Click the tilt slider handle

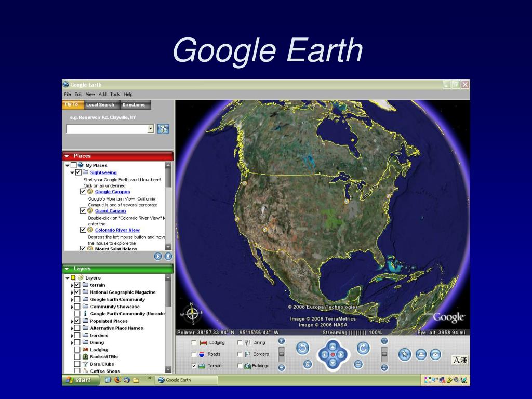(x=384, y=353)
